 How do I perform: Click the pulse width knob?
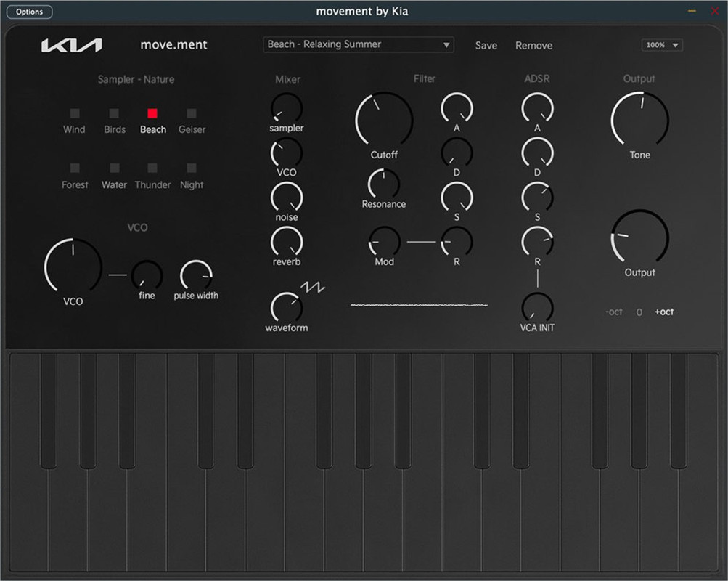click(x=196, y=275)
